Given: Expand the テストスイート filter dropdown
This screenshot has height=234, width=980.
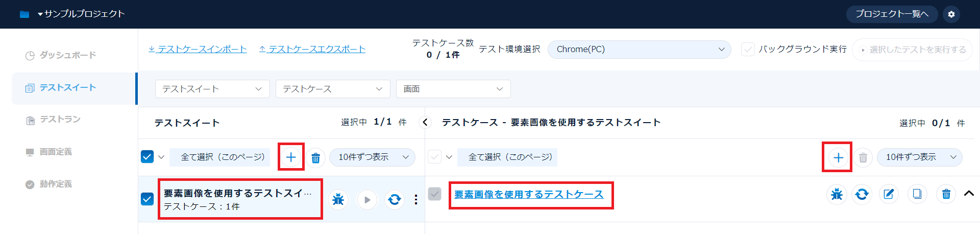Looking at the screenshot, I should pyautogui.click(x=212, y=89).
